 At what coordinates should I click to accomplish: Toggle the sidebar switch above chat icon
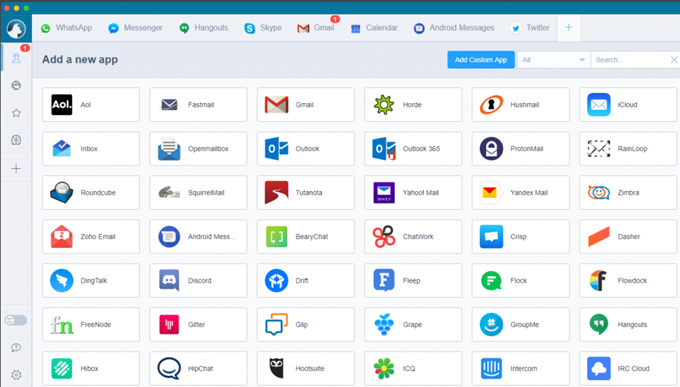click(16, 320)
